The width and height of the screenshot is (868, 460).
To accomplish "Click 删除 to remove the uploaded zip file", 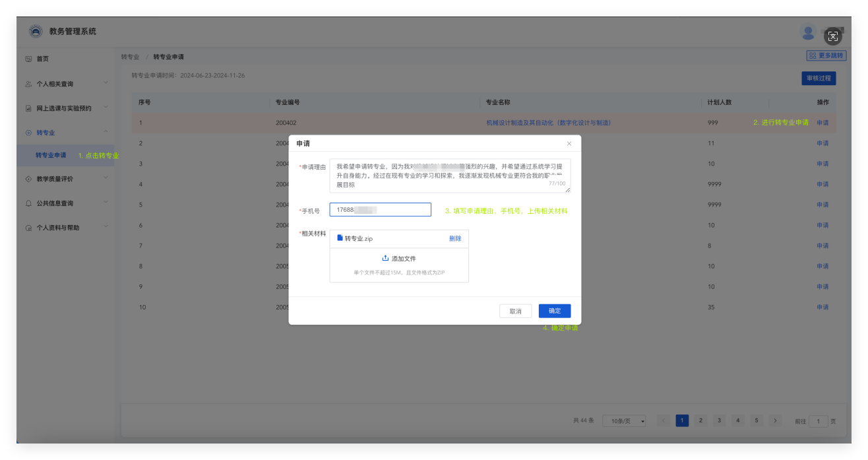I will 455,238.
